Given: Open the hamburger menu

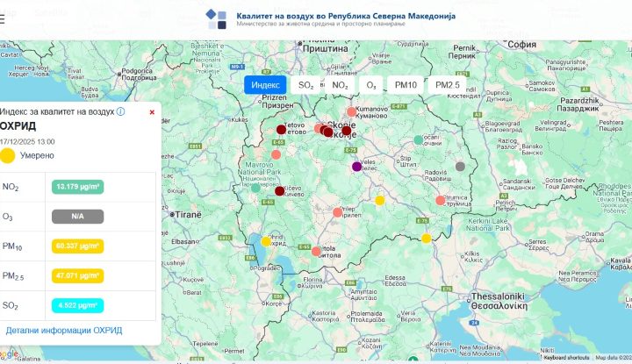Looking at the screenshot, I should click(x=3, y=19).
